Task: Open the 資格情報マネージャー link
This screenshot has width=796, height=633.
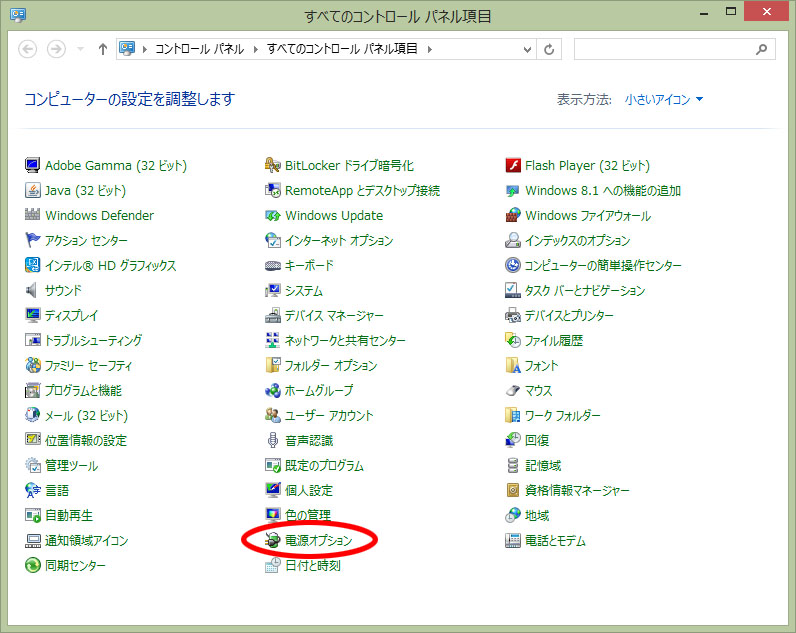Action: point(577,490)
